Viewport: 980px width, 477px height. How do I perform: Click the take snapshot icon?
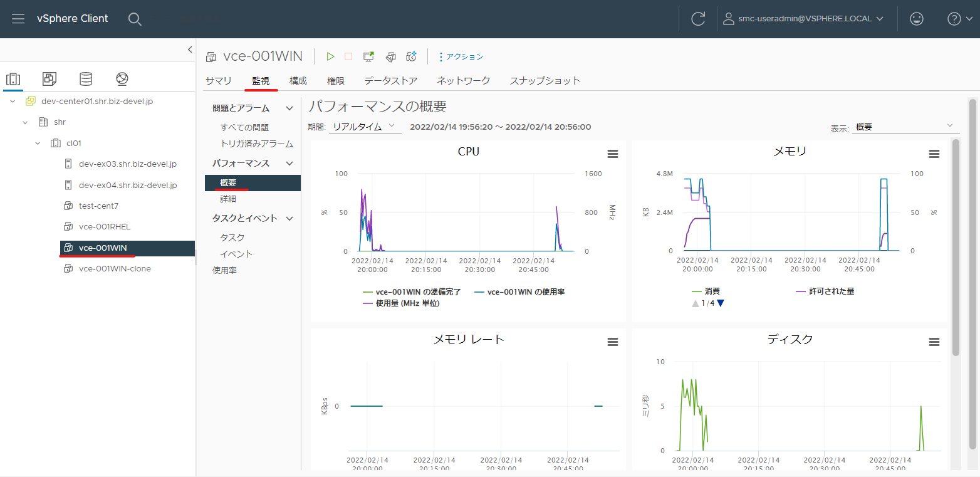click(x=412, y=56)
